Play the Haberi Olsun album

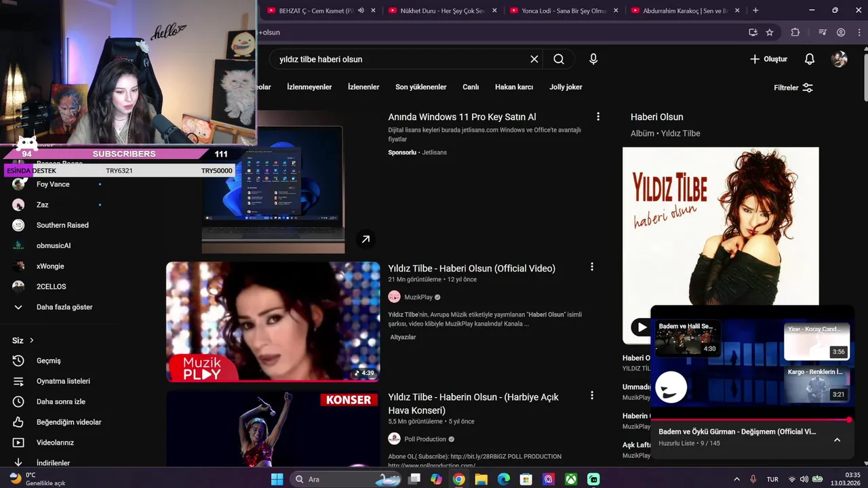click(x=641, y=327)
